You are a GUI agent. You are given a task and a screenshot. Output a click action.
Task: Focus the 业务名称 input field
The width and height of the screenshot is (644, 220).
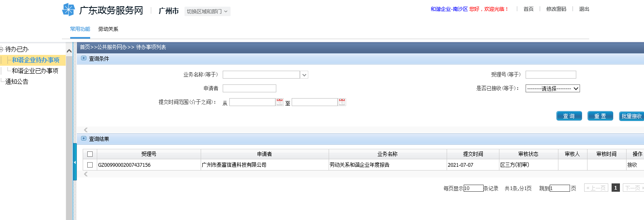261,75
